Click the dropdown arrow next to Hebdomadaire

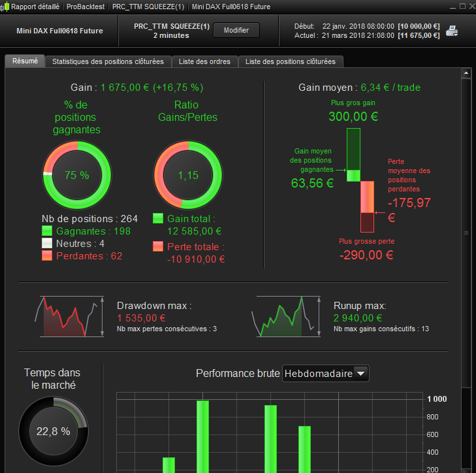click(x=361, y=373)
